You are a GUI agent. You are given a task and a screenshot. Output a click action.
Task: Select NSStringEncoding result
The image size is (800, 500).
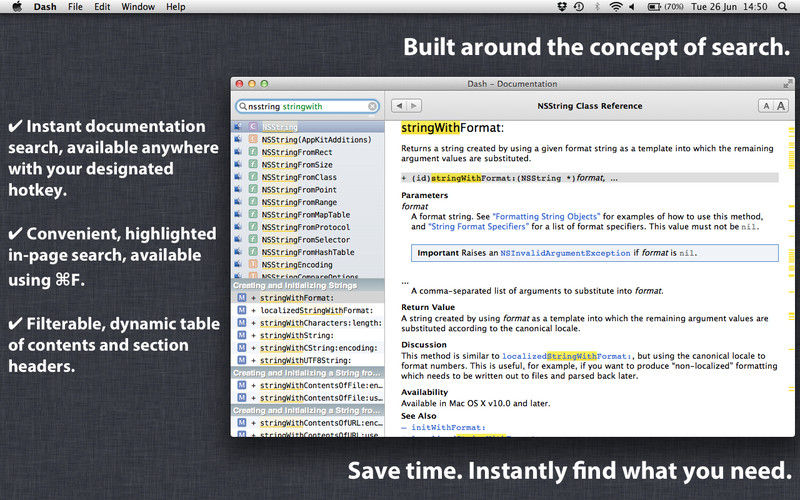[x=308, y=264]
